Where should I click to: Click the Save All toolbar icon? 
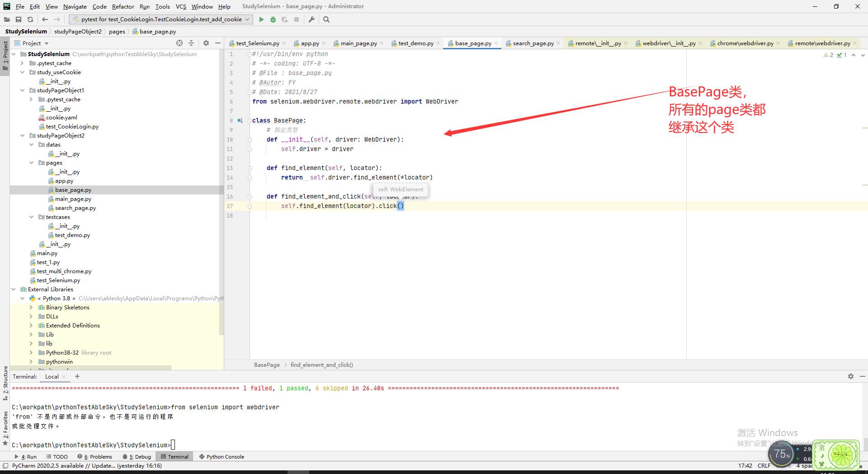(19, 19)
